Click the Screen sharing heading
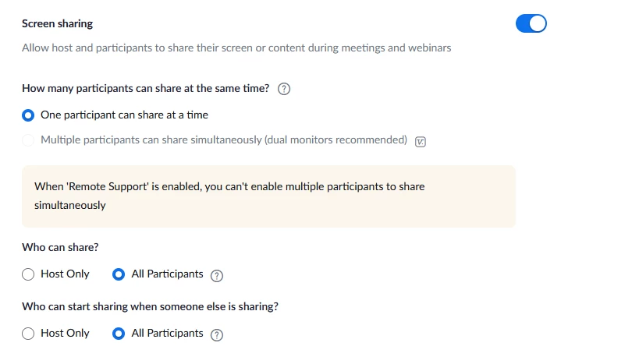This screenshot has width=632, height=364. coord(57,24)
